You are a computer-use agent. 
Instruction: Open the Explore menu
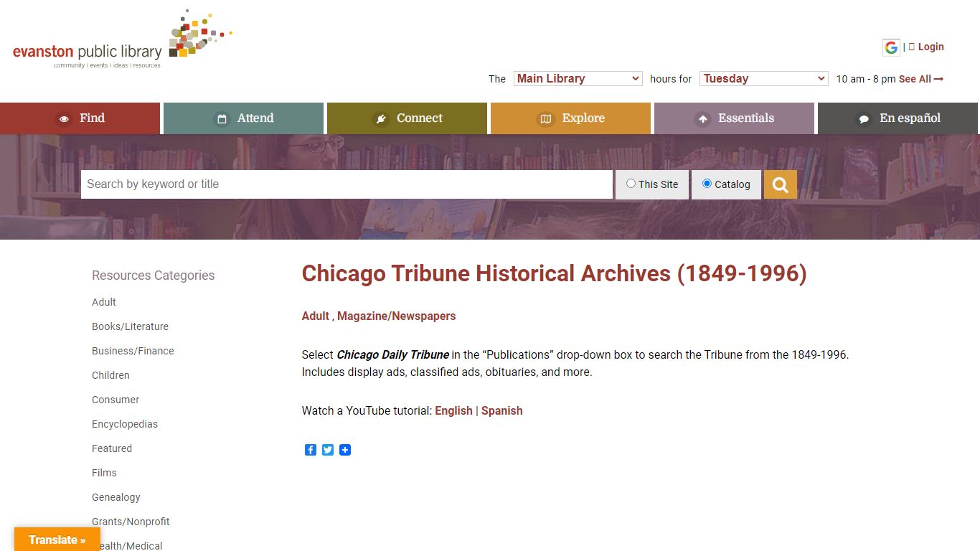[570, 118]
